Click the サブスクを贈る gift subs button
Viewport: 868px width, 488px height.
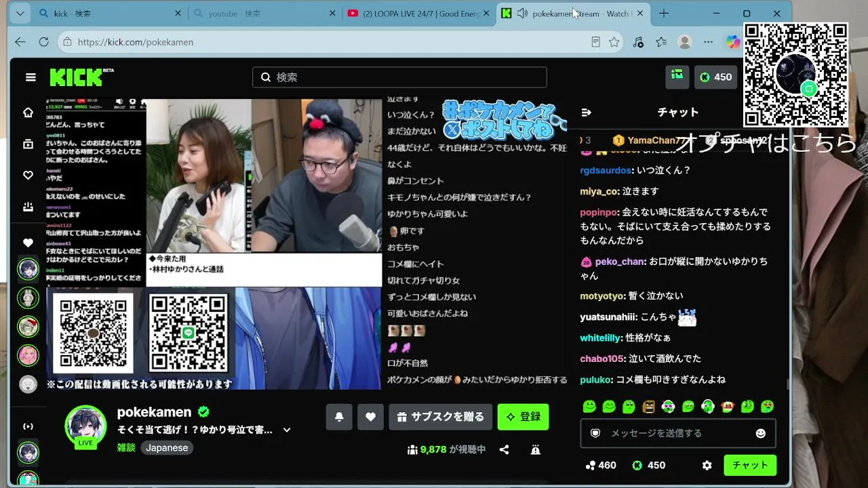point(441,417)
